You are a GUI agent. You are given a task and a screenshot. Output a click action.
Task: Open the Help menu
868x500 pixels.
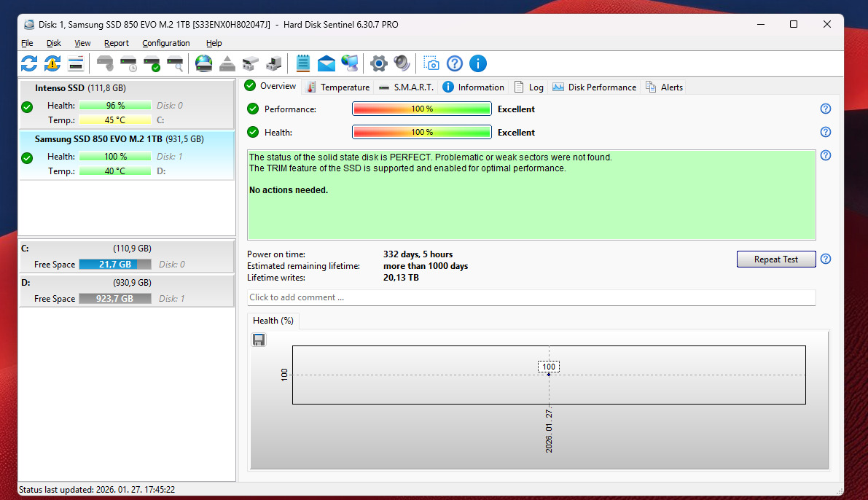214,43
